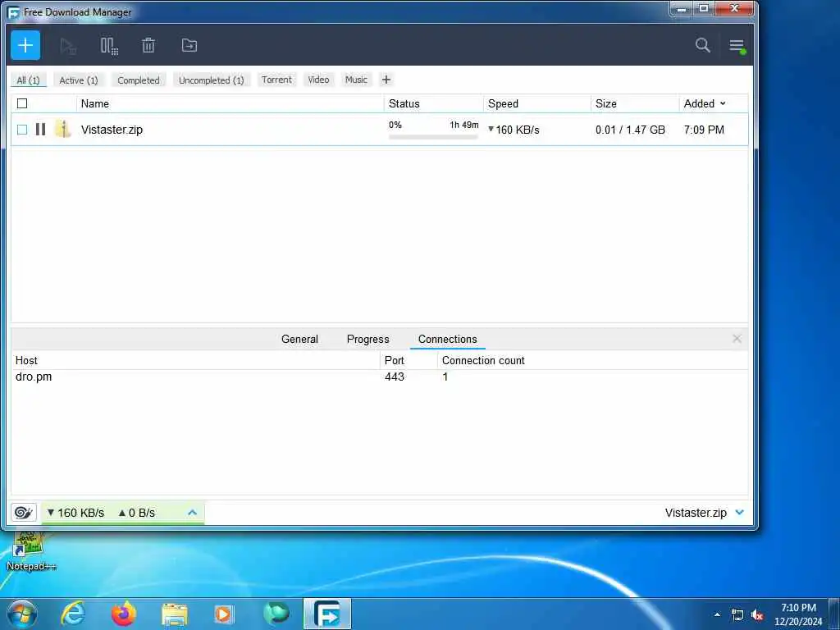
Task: Tick the select-all checkbox in header
Action: [x=22, y=103]
